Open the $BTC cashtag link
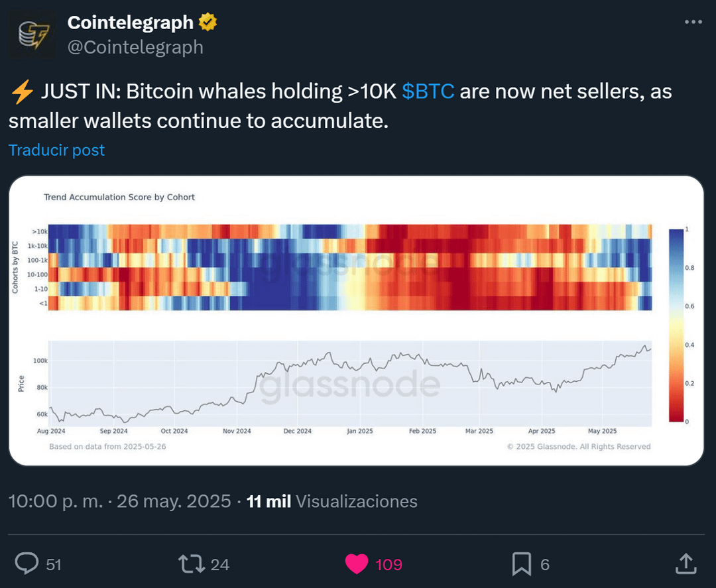The width and height of the screenshot is (716, 588). (428, 91)
